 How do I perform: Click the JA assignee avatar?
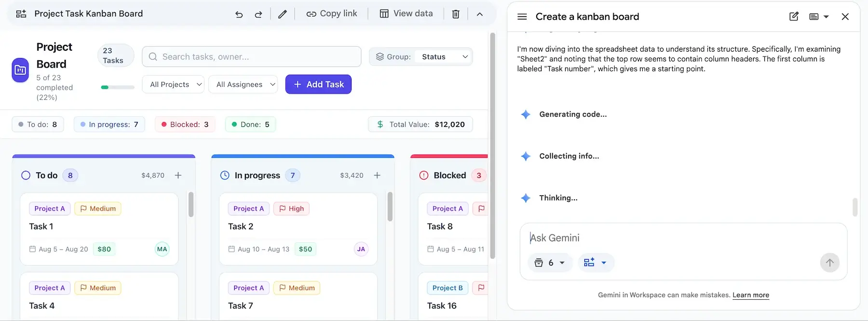tap(361, 249)
